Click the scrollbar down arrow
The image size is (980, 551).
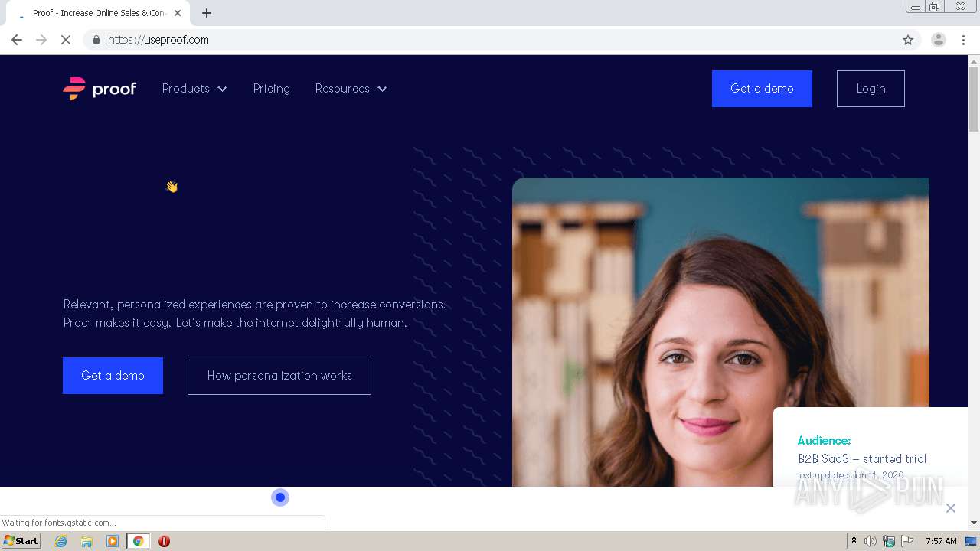click(974, 523)
